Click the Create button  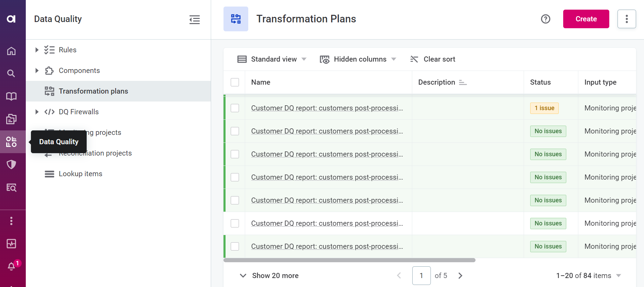click(586, 19)
